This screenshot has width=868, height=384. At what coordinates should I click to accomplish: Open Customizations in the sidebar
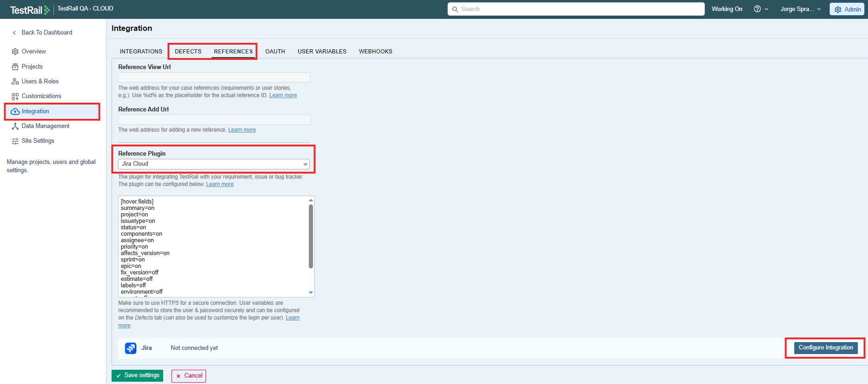(41, 96)
